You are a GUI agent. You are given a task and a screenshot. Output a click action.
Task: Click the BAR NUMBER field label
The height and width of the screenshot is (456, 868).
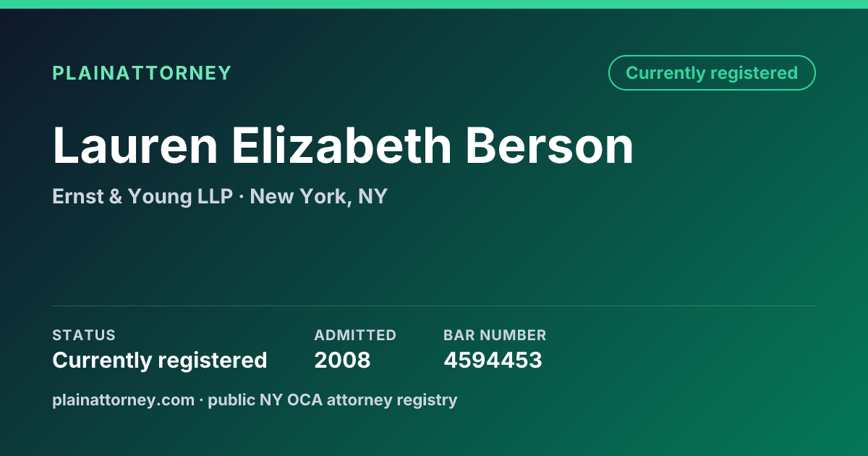(x=495, y=335)
